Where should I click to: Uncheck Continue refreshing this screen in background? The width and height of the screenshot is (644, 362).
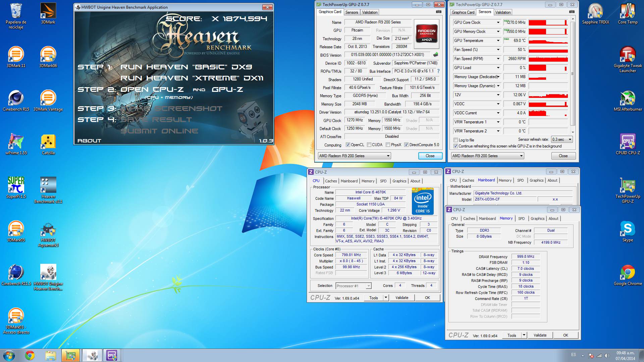[x=455, y=146]
